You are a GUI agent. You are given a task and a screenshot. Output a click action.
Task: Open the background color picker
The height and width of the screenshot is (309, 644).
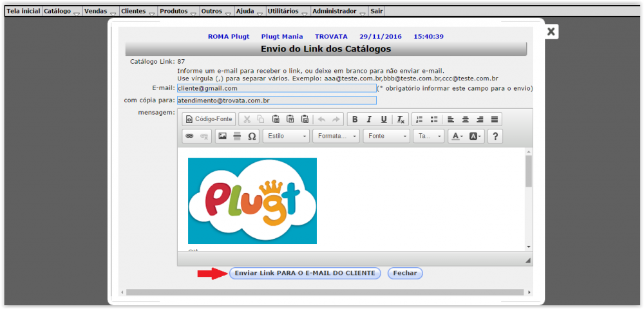click(476, 136)
